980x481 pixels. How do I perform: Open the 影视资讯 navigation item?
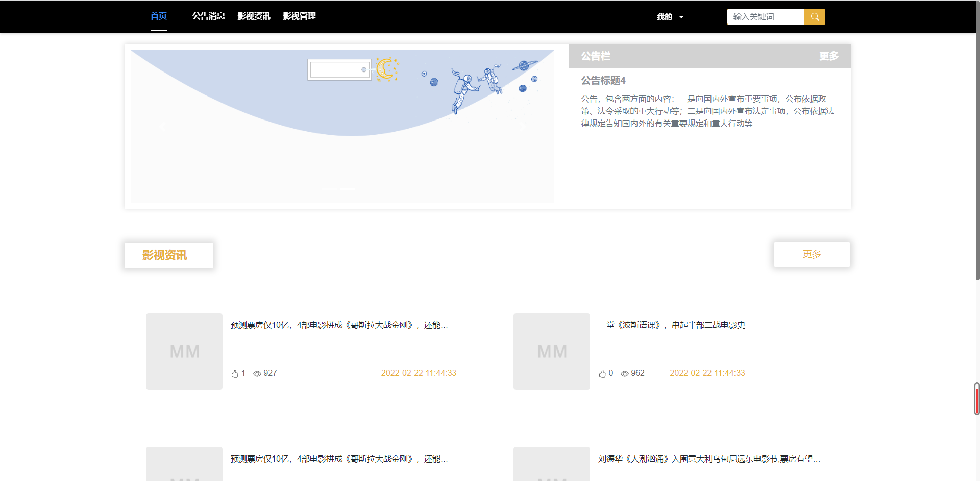pyautogui.click(x=254, y=16)
